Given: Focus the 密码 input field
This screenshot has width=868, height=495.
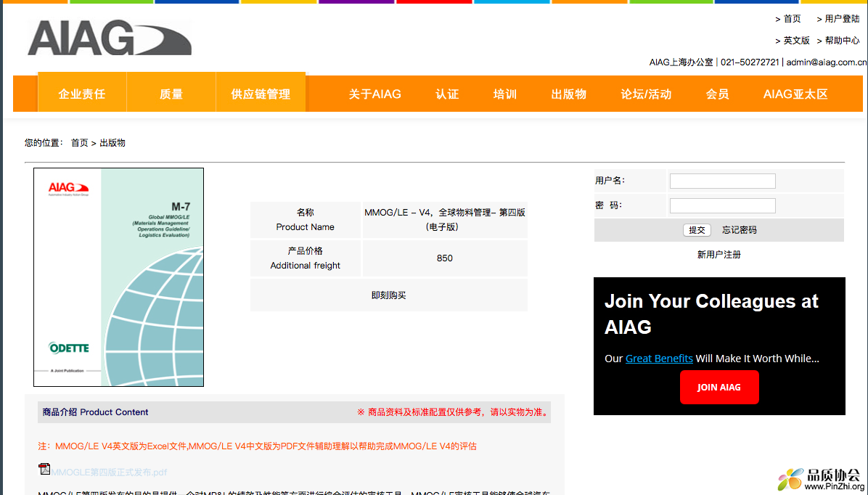Looking at the screenshot, I should pyautogui.click(x=722, y=206).
